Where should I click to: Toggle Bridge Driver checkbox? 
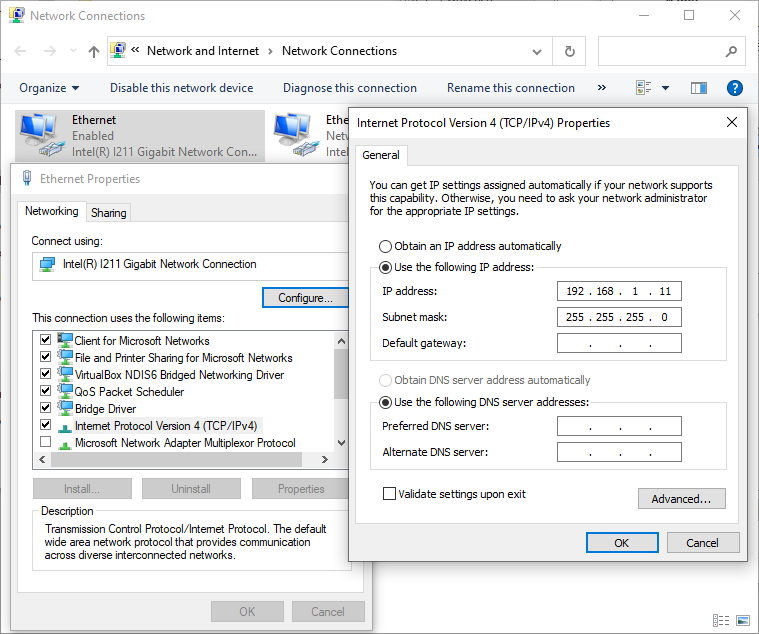coord(46,408)
